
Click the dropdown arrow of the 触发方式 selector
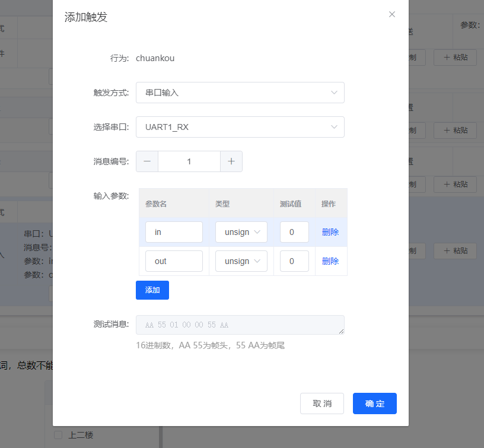(336, 93)
